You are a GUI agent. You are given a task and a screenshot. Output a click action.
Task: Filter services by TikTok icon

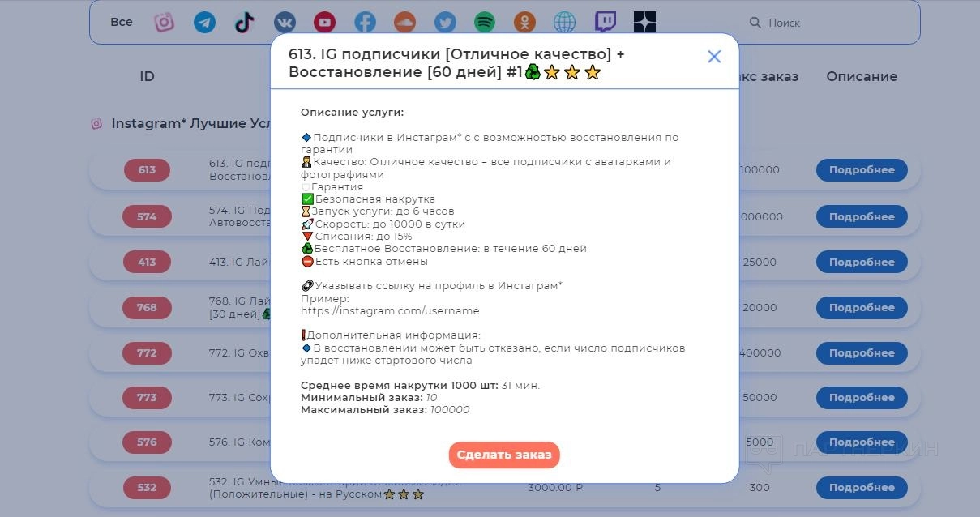click(x=244, y=23)
